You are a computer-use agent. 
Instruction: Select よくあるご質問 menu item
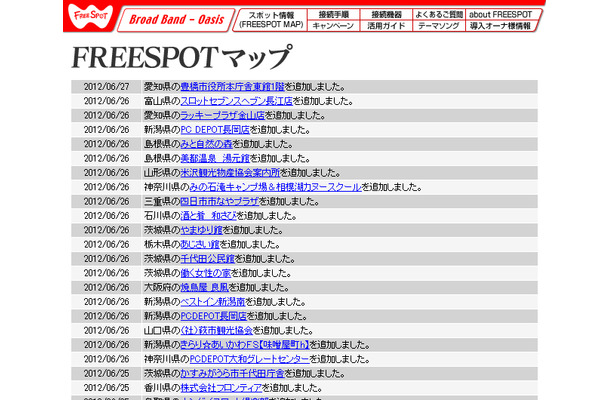[439, 14]
